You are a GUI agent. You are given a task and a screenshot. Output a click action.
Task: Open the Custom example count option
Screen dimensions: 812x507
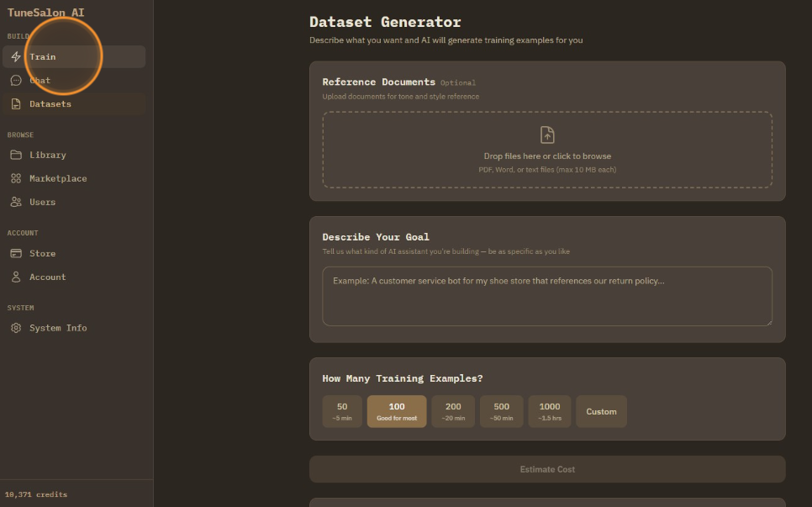601,411
